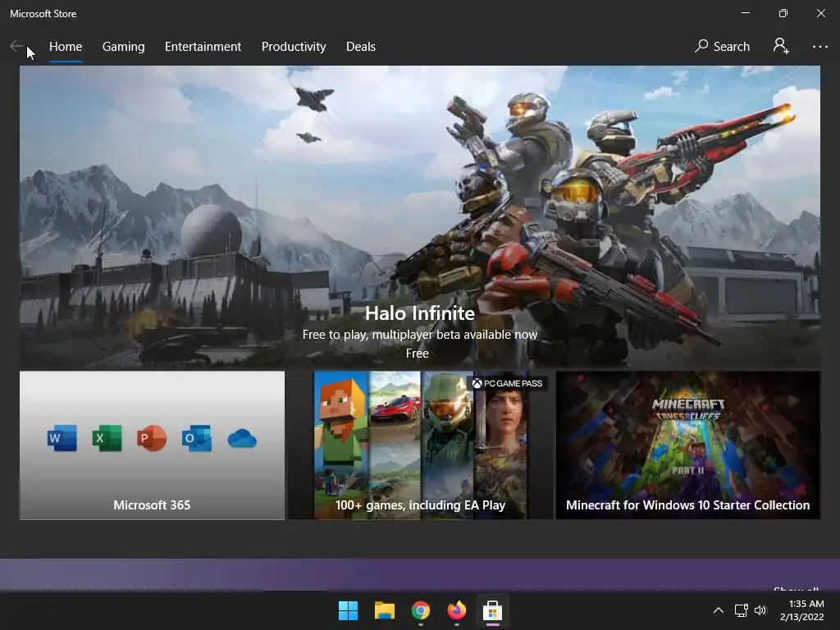Open the account sign-in icon
Image resolution: width=840 pixels, height=630 pixels.
click(781, 46)
